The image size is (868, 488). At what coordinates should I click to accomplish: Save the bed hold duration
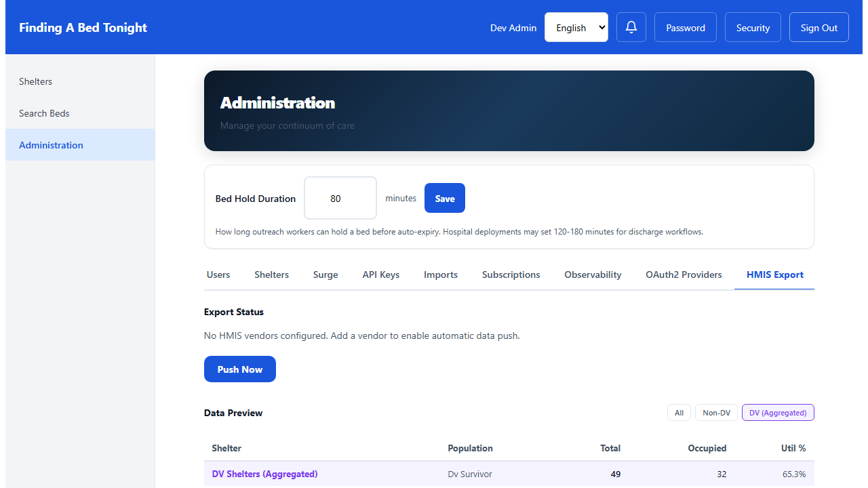coord(444,198)
